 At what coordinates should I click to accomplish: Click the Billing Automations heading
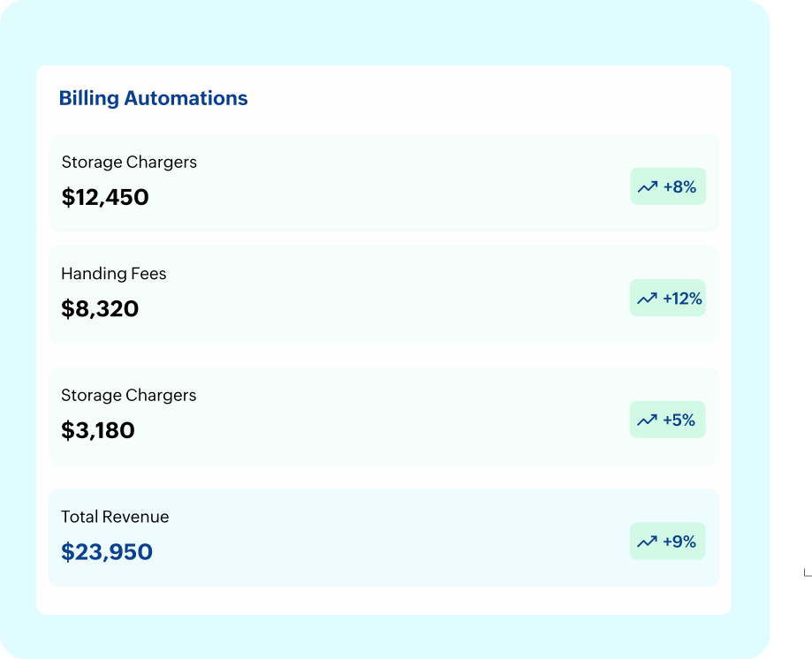tap(153, 98)
